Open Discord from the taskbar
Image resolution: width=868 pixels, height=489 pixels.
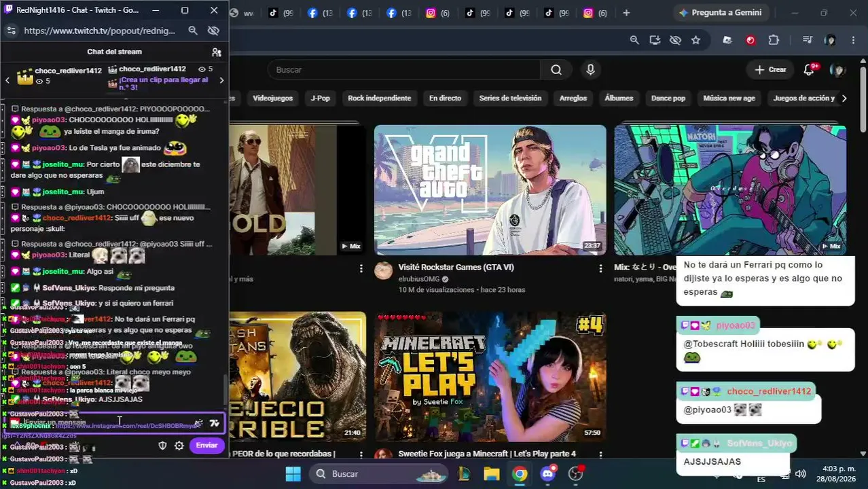point(548,473)
